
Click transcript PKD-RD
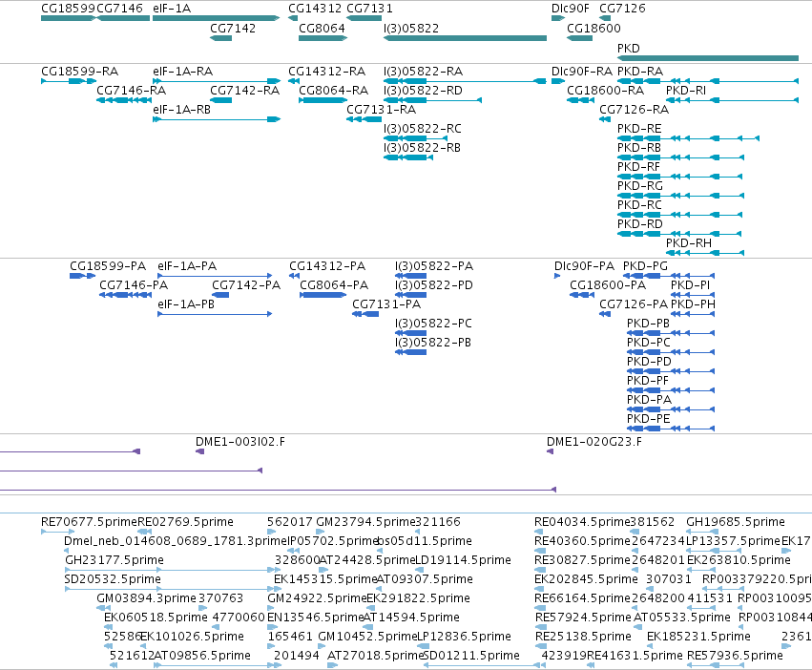(640, 224)
